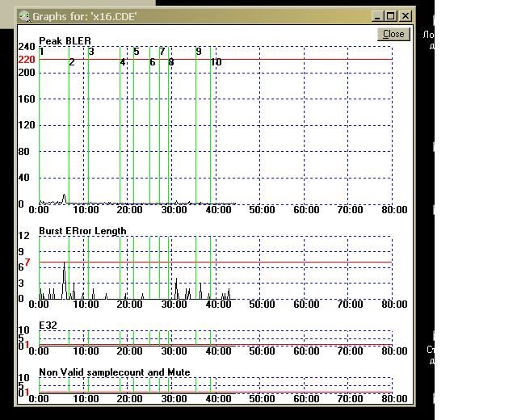Click the red 7 threshold label on Burst Error
This screenshot has width=517, height=420.
pos(27,262)
